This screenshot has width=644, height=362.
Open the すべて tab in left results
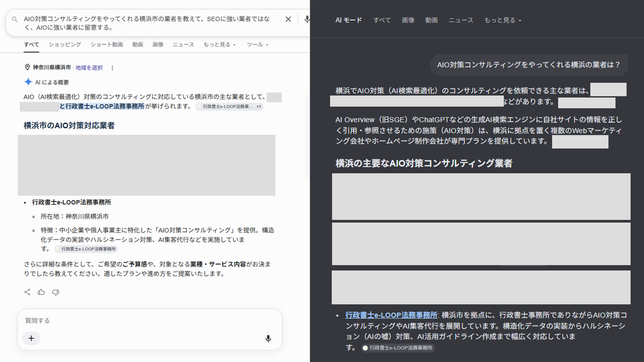tap(32, 45)
